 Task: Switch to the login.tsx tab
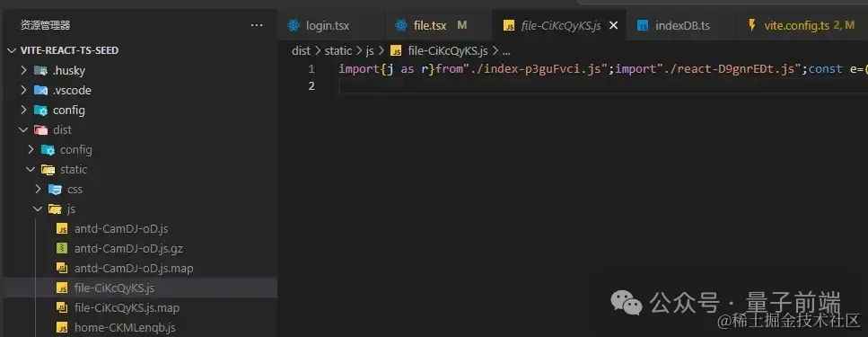(330, 25)
